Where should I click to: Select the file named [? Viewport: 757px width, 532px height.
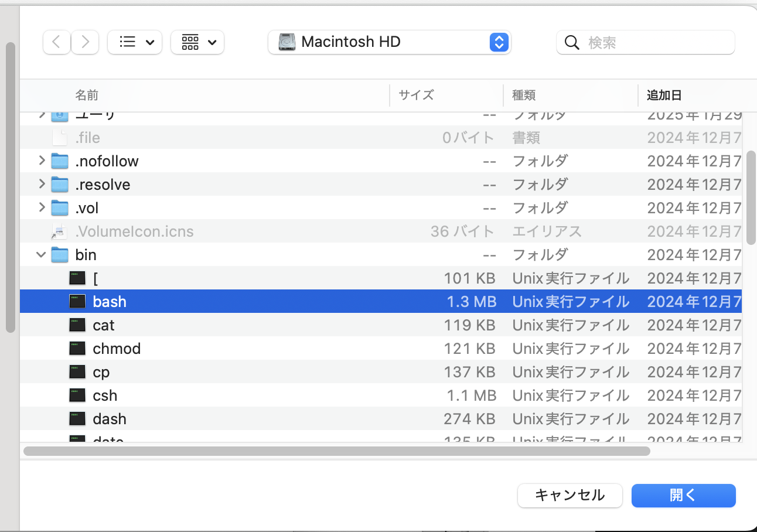pos(96,278)
